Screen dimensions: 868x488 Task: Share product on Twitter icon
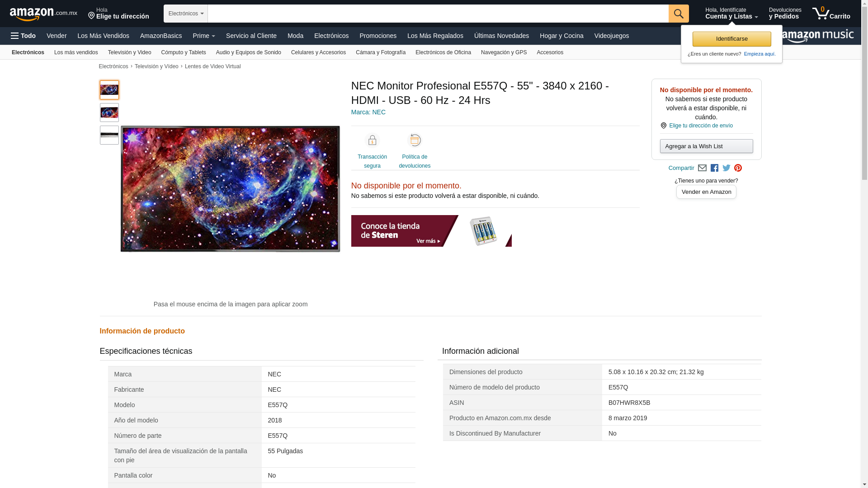pos(726,168)
